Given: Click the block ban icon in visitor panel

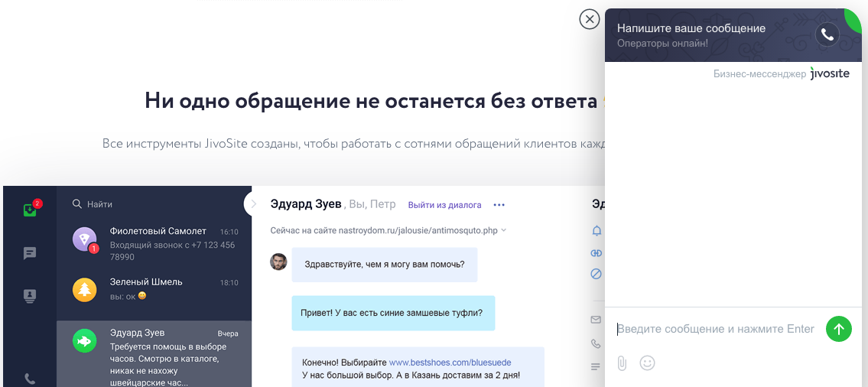Looking at the screenshot, I should coord(597,274).
